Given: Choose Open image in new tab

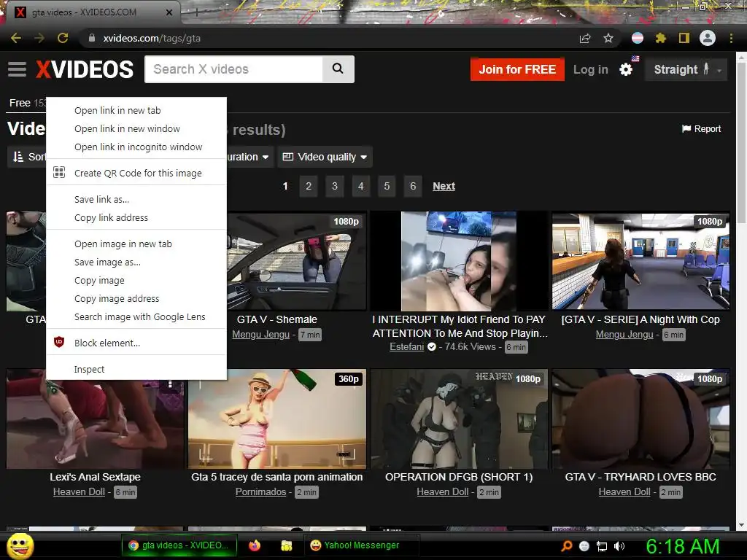Looking at the screenshot, I should pyautogui.click(x=136, y=244).
